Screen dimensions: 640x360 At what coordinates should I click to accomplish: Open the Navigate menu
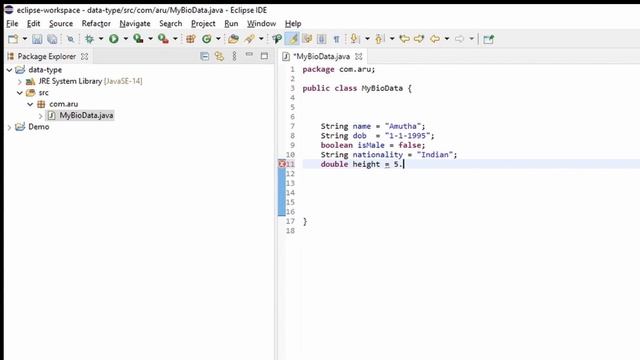135,24
